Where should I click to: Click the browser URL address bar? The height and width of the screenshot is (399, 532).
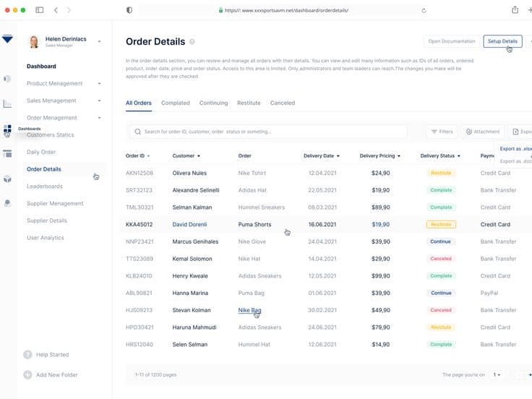point(283,10)
